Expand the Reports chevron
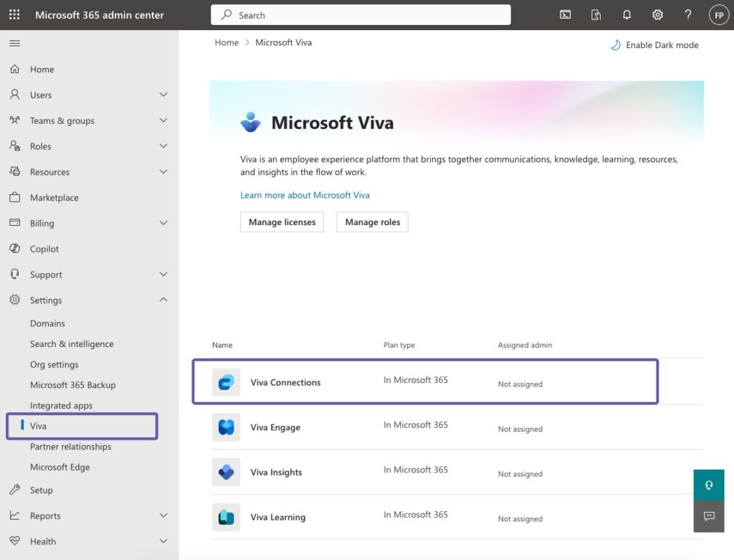 pos(163,516)
